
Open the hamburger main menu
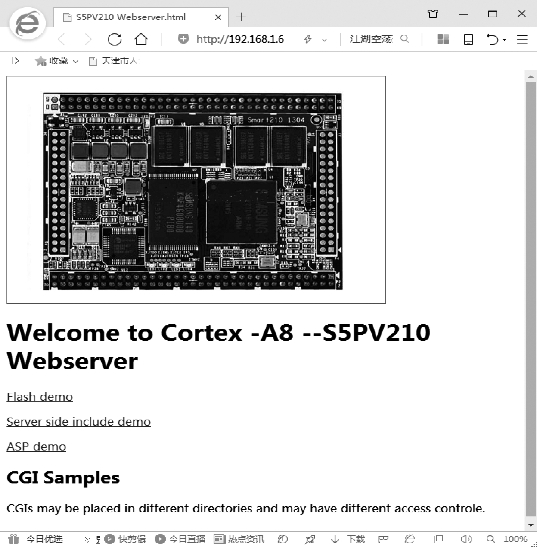(x=522, y=39)
